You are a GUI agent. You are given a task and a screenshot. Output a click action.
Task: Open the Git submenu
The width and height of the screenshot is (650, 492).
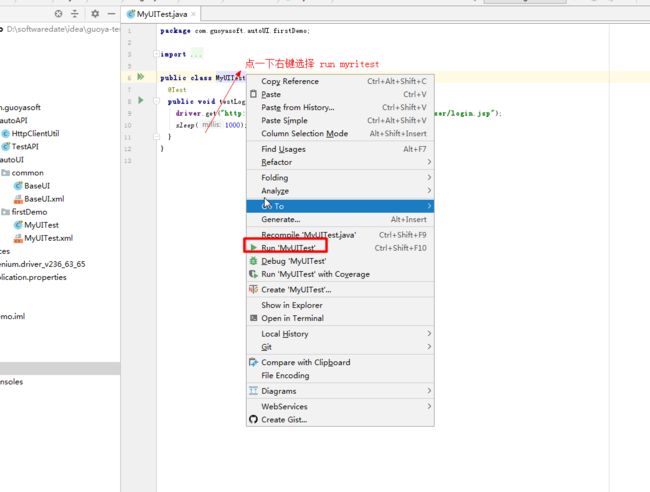pos(340,347)
